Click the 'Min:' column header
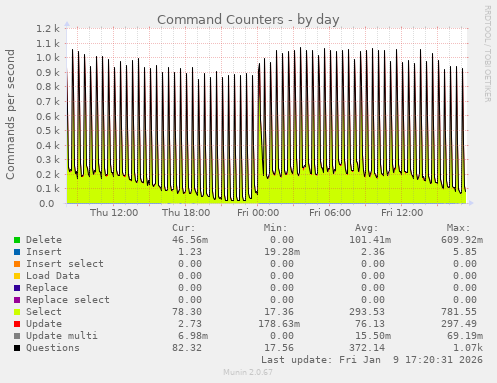The image size is (497, 383). (x=275, y=228)
